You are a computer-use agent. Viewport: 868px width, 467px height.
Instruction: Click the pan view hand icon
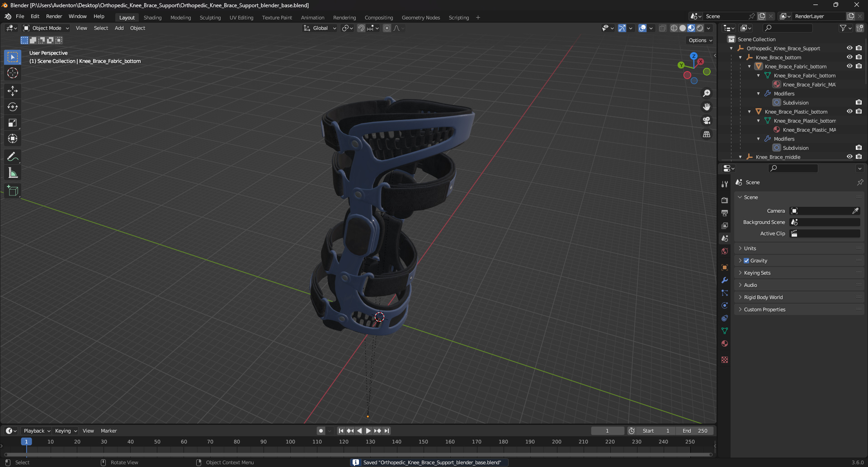click(707, 107)
